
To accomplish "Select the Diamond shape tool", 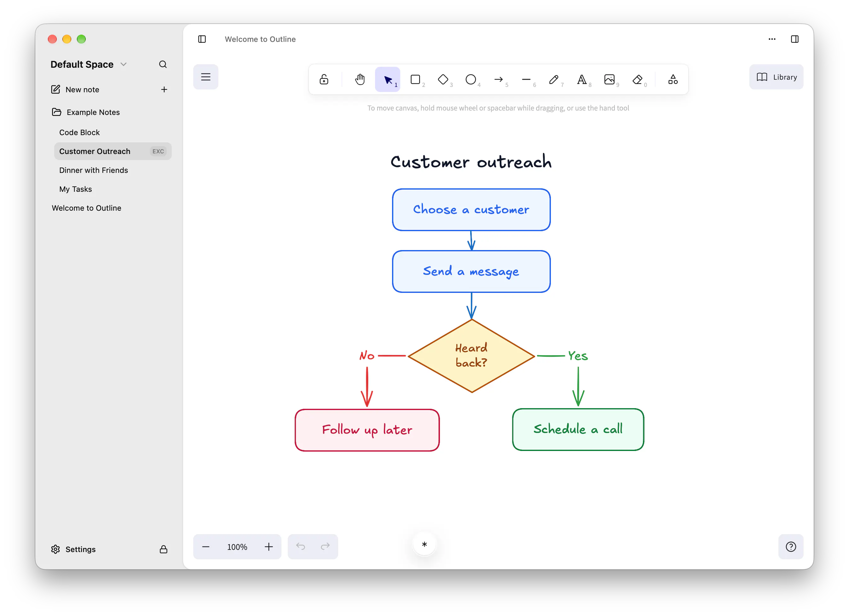I will coord(443,79).
